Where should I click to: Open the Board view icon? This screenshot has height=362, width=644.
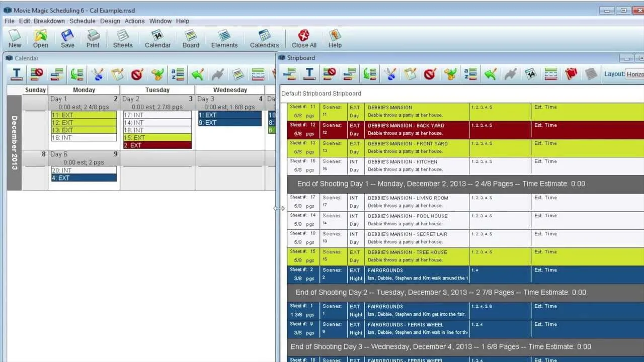click(x=191, y=39)
